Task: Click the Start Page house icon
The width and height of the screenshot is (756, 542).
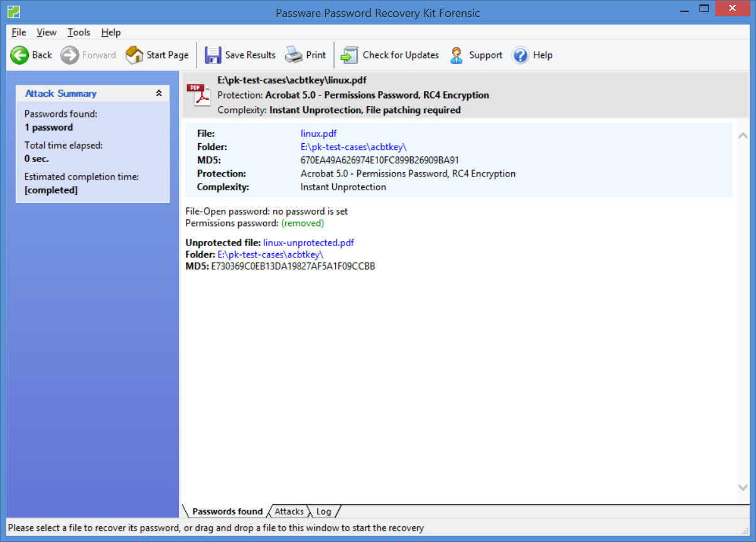Action: point(134,55)
